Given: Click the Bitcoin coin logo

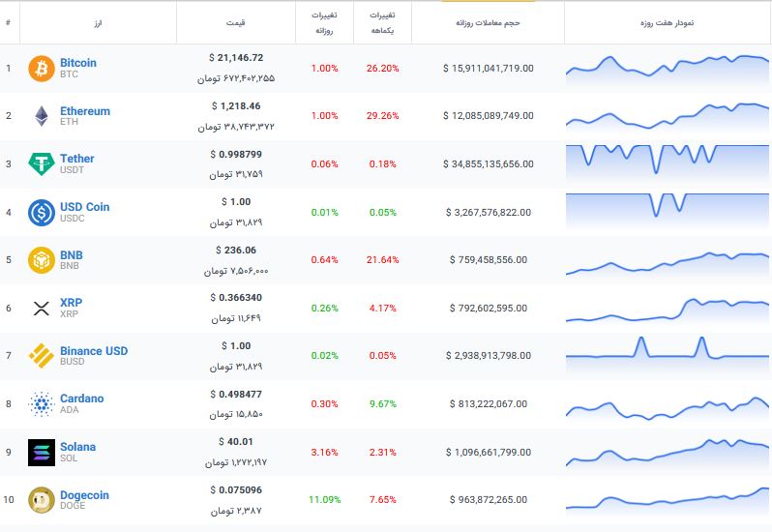Looking at the screenshot, I should pyautogui.click(x=42, y=69).
